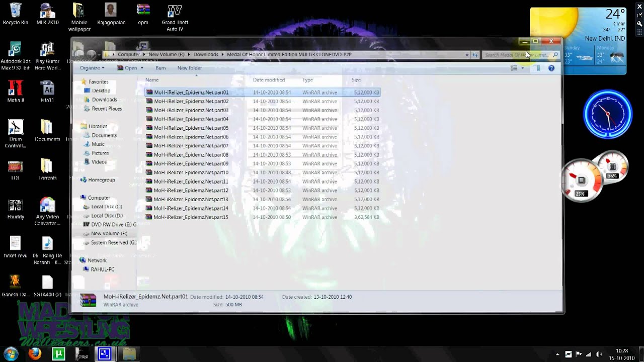Open uTorrent from the taskbar
The width and height of the screenshot is (644, 362).
(58, 354)
